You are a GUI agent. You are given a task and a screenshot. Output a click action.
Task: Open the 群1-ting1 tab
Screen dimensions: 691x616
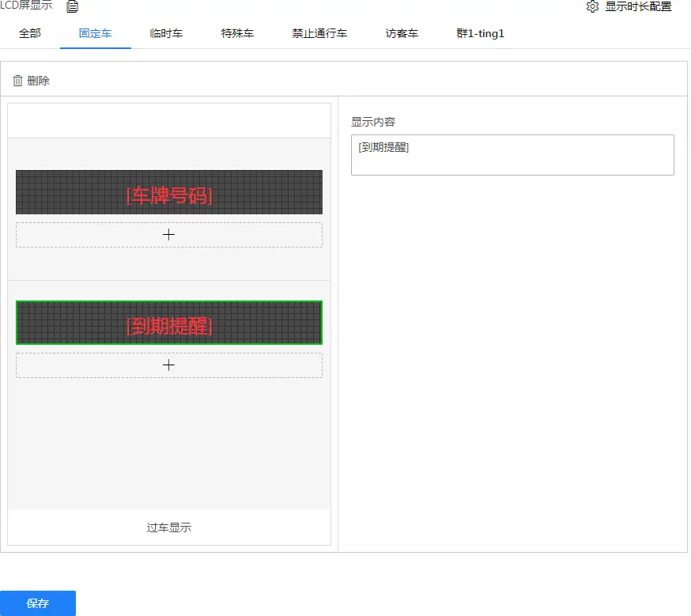coord(480,33)
